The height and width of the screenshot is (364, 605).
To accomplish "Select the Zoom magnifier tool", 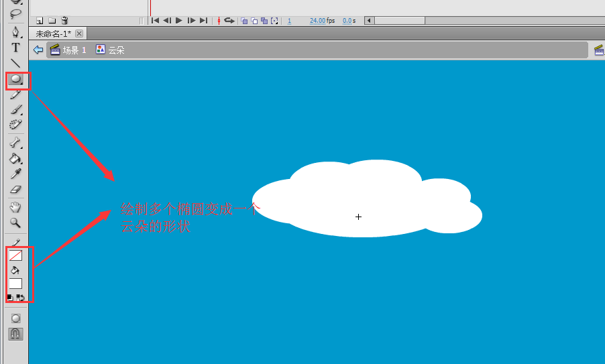I will tap(15, 223).
